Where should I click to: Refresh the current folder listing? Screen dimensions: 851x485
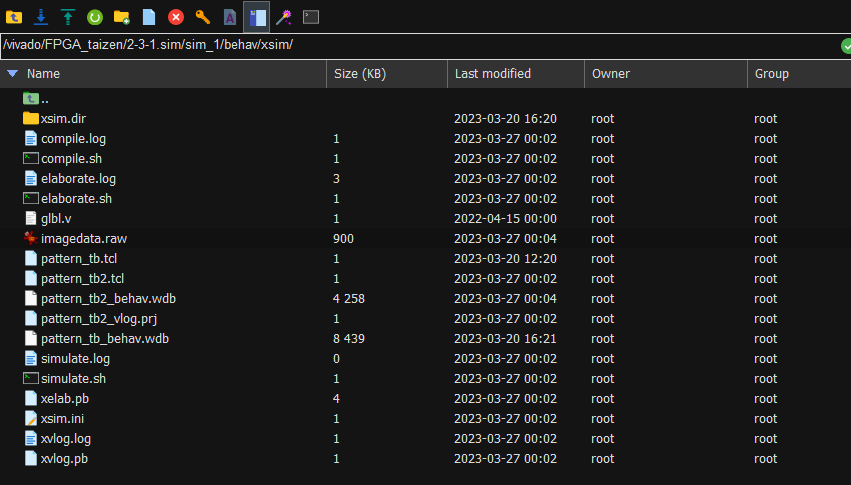(95, 17)
